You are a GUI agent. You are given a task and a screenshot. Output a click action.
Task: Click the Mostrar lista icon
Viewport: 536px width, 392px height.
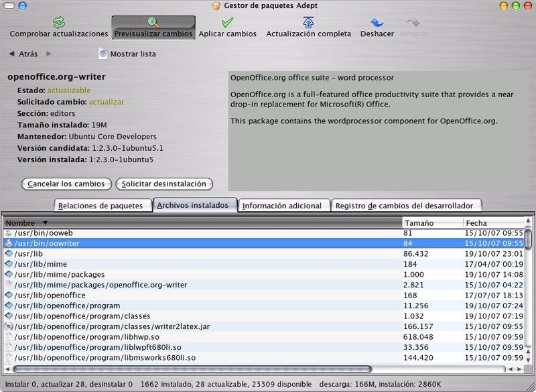103,54
